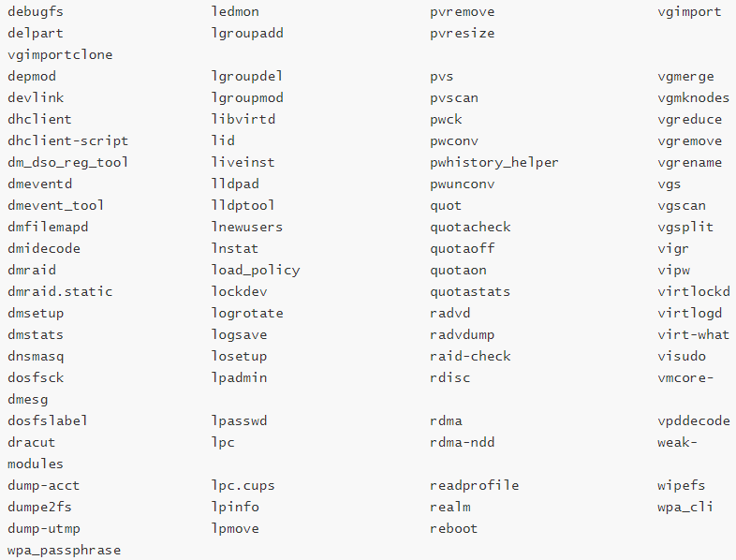Screen dimensions: 736x560
Task: Click on logrotate entry
Action: 247,313
